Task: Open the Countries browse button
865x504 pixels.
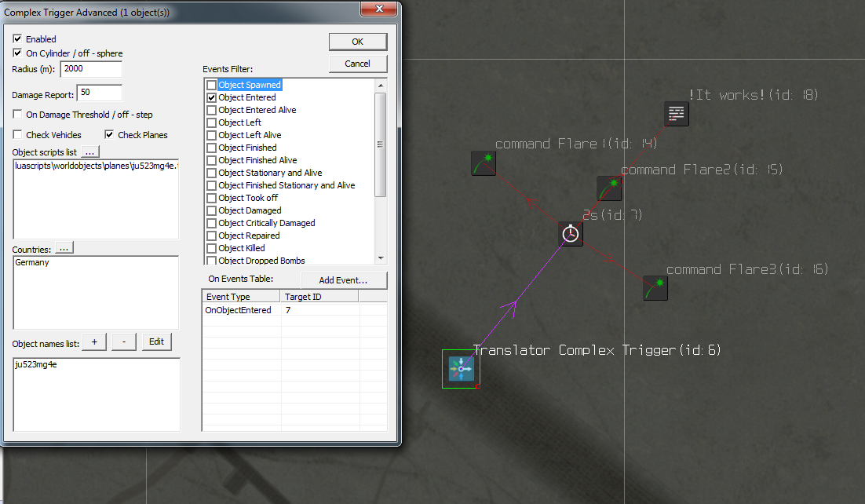Action: click(x=64, y=249)
